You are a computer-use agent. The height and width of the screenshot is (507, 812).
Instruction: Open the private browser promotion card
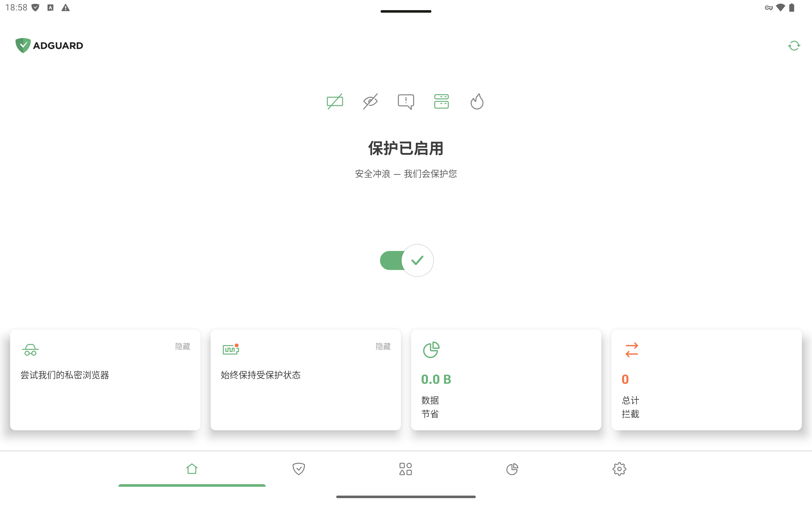(x=105, y=380)
